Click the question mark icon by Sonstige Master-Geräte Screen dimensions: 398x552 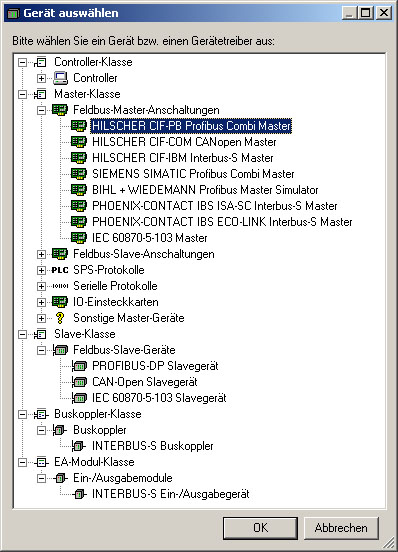[60, 318]
